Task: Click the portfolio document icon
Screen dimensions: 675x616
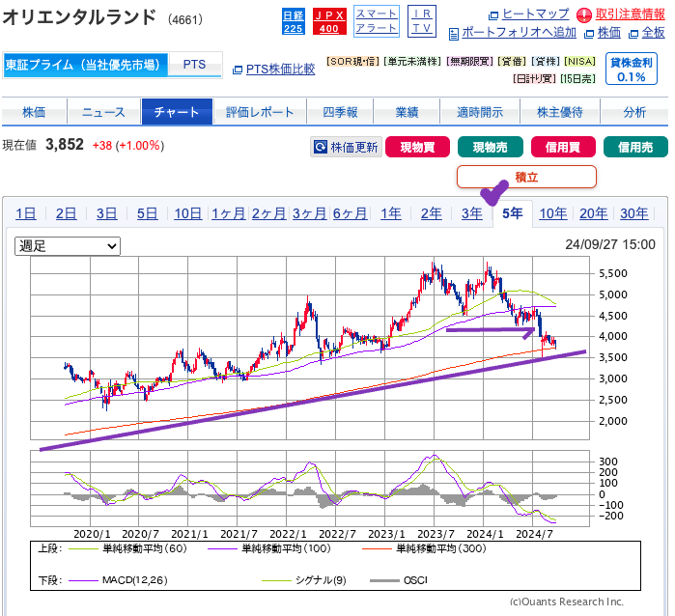Action: (x=453, y=34)
